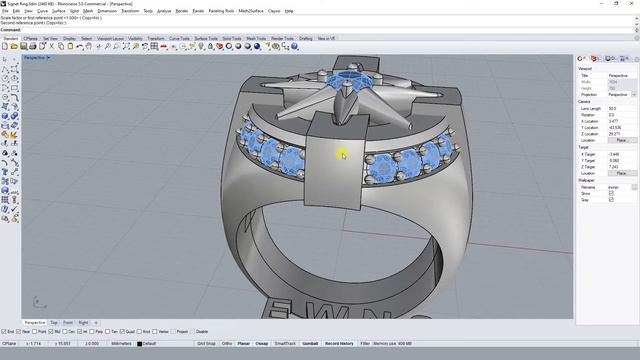
Task: Toggle Osnap in status bar
Action: [262, 344]
